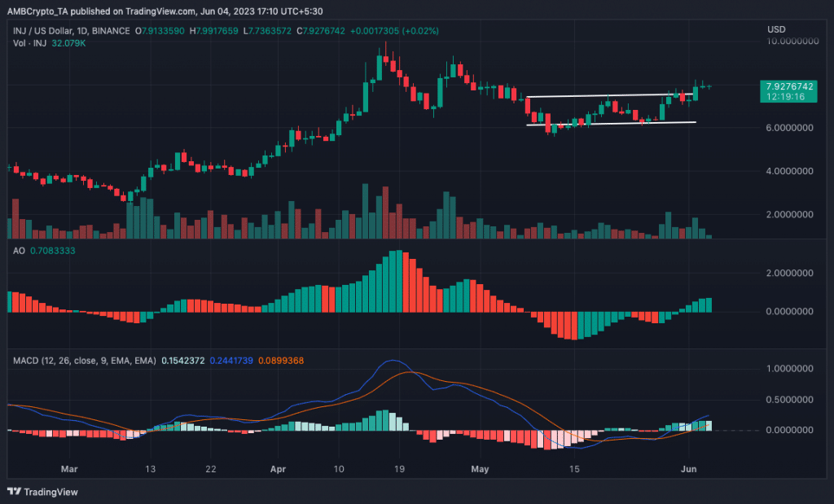Click the current price label 7.9276742

[788, 86]
